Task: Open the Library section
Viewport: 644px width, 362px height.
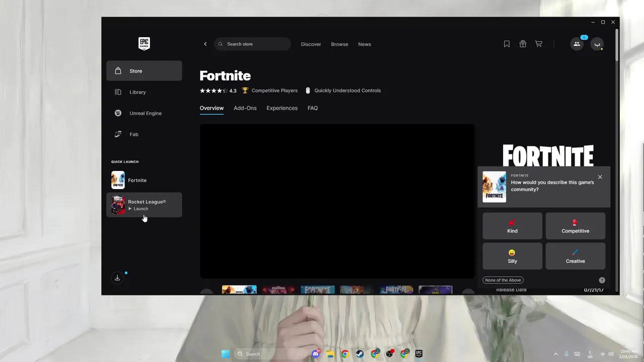Action: click(144, 92)
